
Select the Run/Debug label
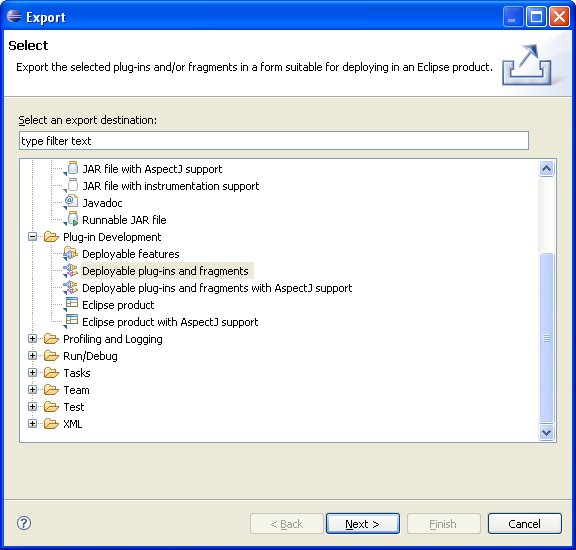90,356
